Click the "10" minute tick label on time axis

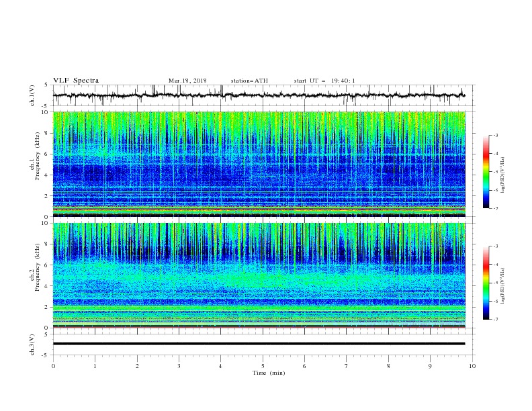pos(472,366)
